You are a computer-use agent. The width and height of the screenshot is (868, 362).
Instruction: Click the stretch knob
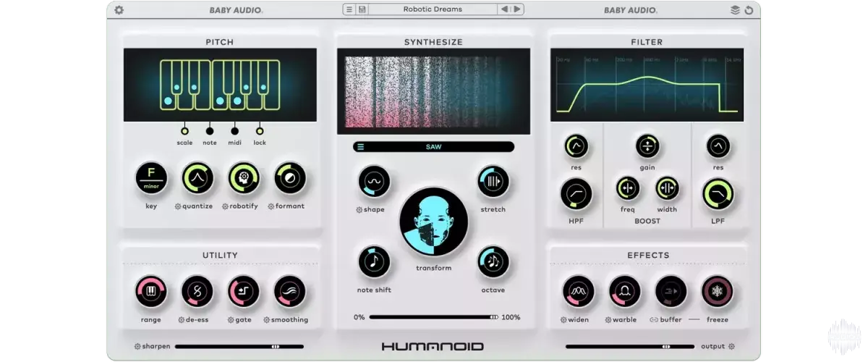(493, 182)
